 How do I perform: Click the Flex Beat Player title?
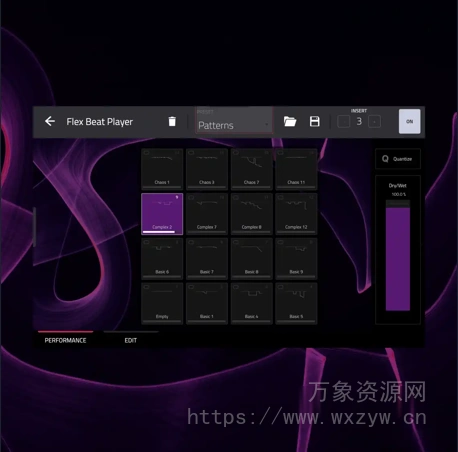point(99,122)
